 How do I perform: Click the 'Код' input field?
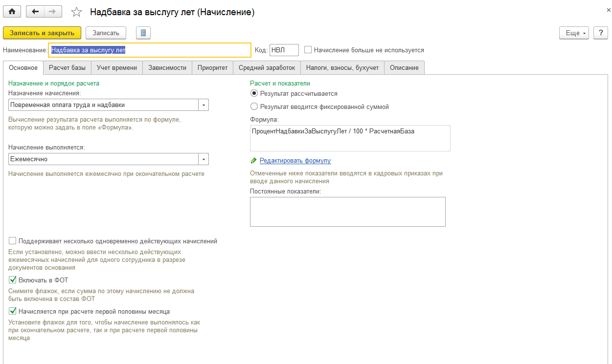tap(284, 50)
